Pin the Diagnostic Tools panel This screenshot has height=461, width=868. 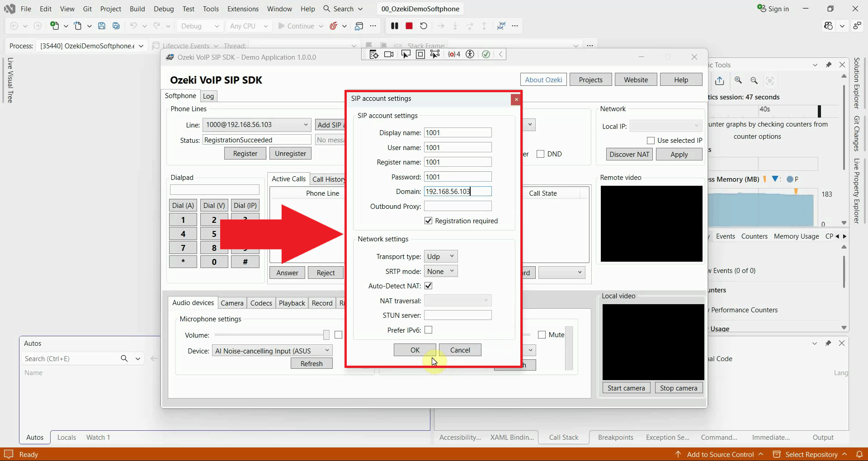829,65
